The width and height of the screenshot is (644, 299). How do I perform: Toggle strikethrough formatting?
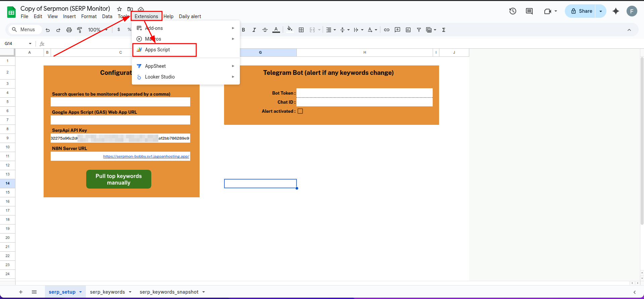265,30
